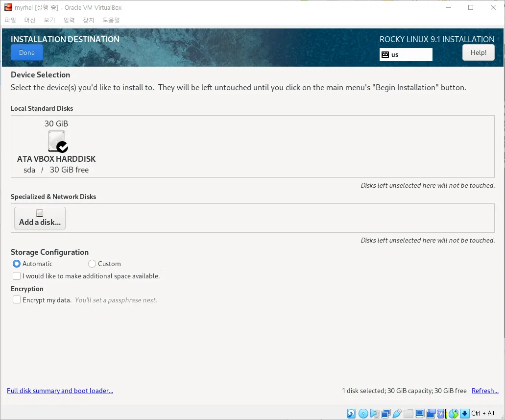This screenshot has height=420, width=505.
Task: Click the 'Encryption' heading
Action: pos(27,289)
